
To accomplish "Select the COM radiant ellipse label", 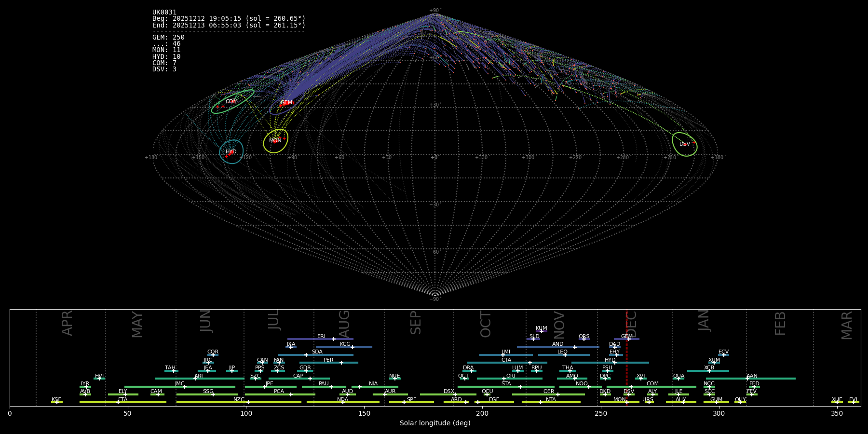I will 231,102.
